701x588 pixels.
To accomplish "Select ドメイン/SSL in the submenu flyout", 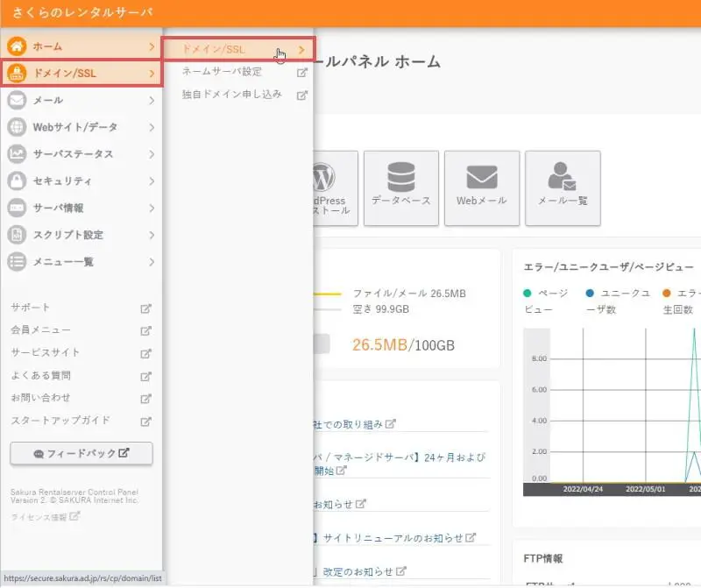I will 238,49.
